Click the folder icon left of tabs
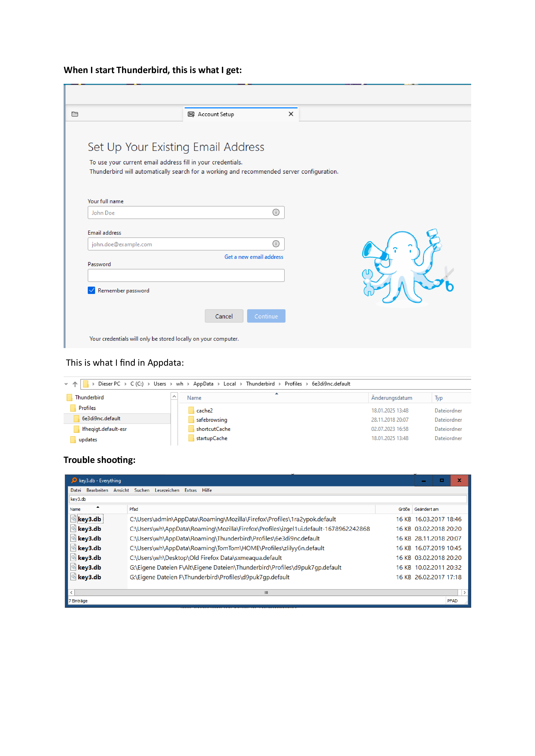Viewport: 535px width, 756px height. [75, 114]
